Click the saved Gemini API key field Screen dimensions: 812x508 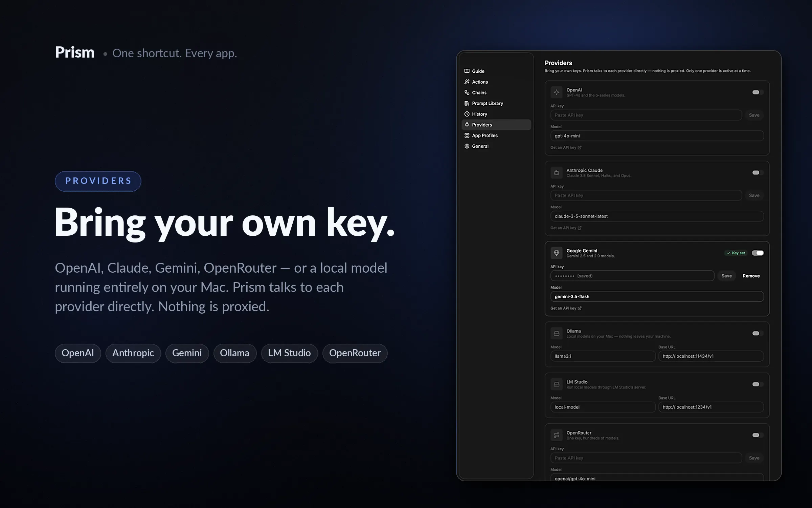click(632, 276)
